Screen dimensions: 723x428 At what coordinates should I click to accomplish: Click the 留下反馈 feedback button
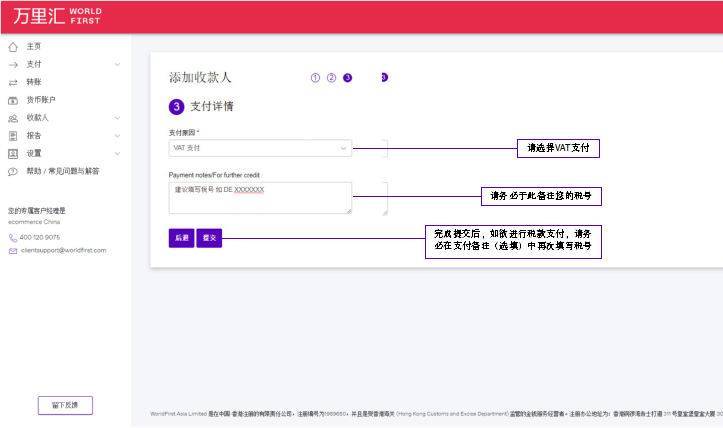[65, 405]
